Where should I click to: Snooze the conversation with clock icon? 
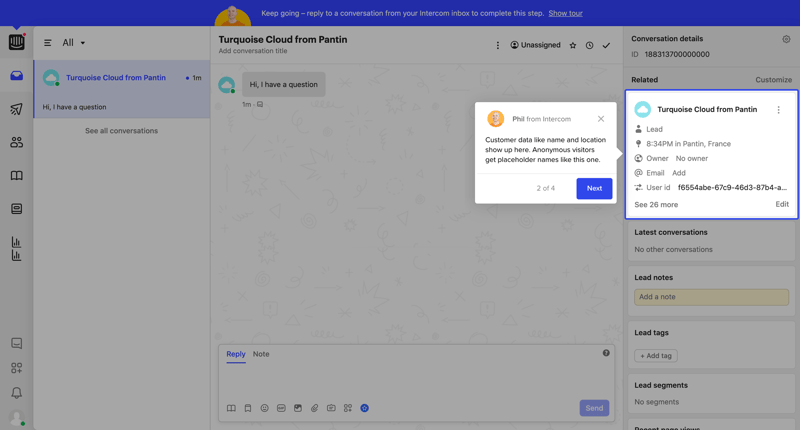click(589, 45)
